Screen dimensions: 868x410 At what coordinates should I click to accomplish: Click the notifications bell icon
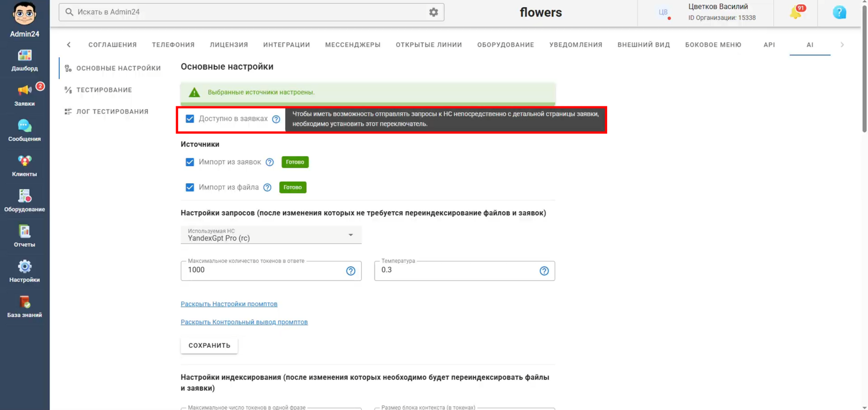[796, 12]
